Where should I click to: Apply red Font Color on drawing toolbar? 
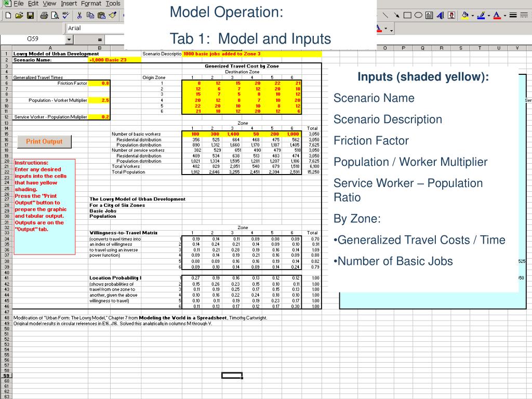tap(497, 15)
